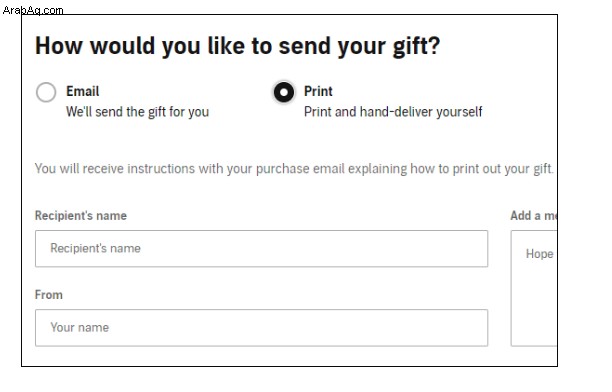Viewport: 612px width, 392px height.
Task: Focus the Recipient's name input field
Action: (x=262, y=249)
